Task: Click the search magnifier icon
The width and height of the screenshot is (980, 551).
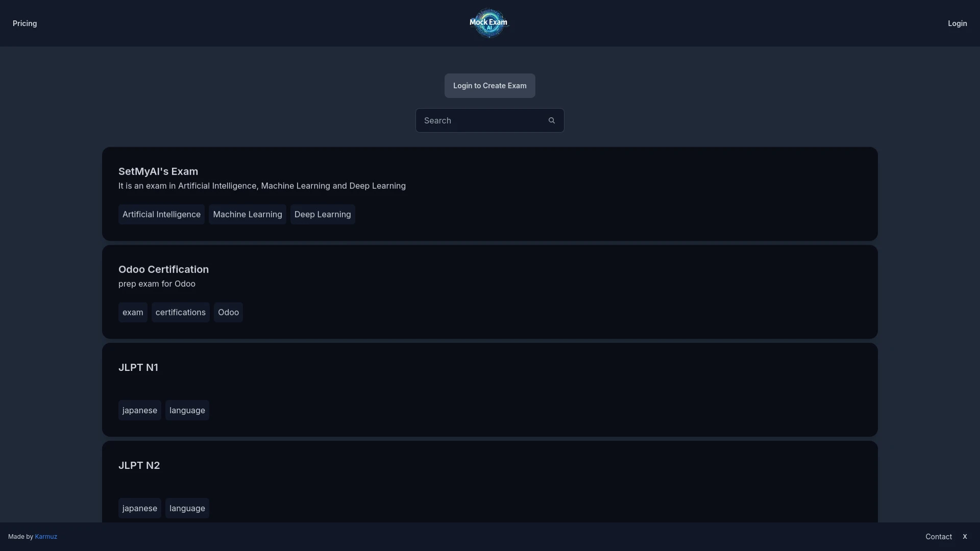Action: point(551,120)
